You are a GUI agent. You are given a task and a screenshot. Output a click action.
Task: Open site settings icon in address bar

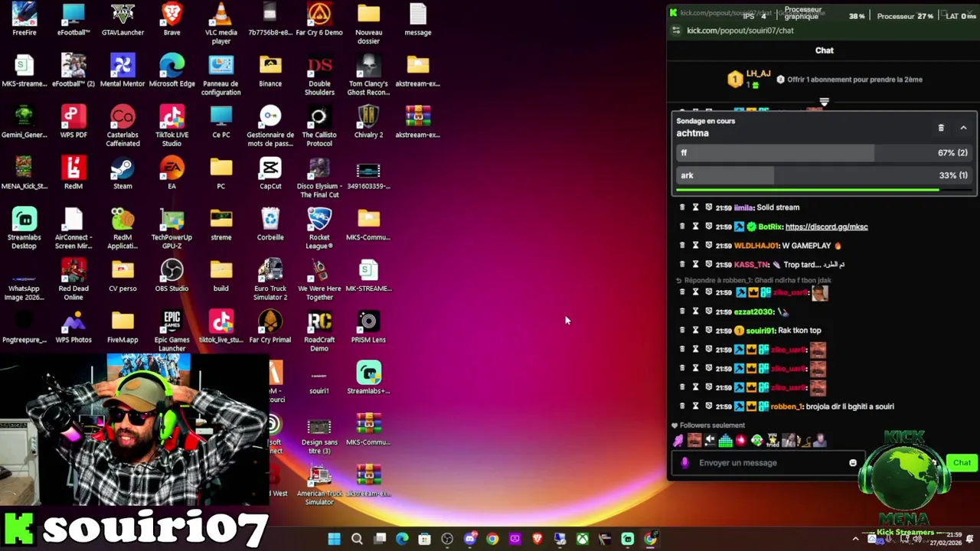675,31
